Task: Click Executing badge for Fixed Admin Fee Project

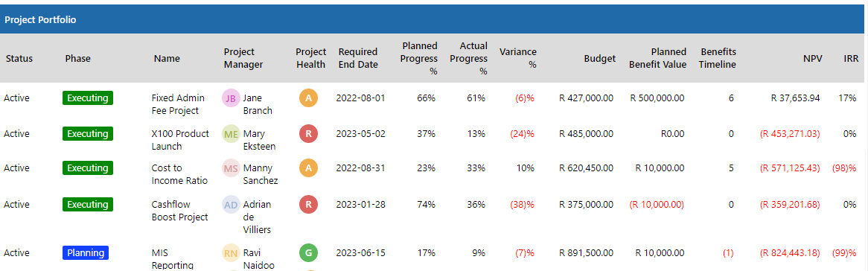Action: [87, 98]
